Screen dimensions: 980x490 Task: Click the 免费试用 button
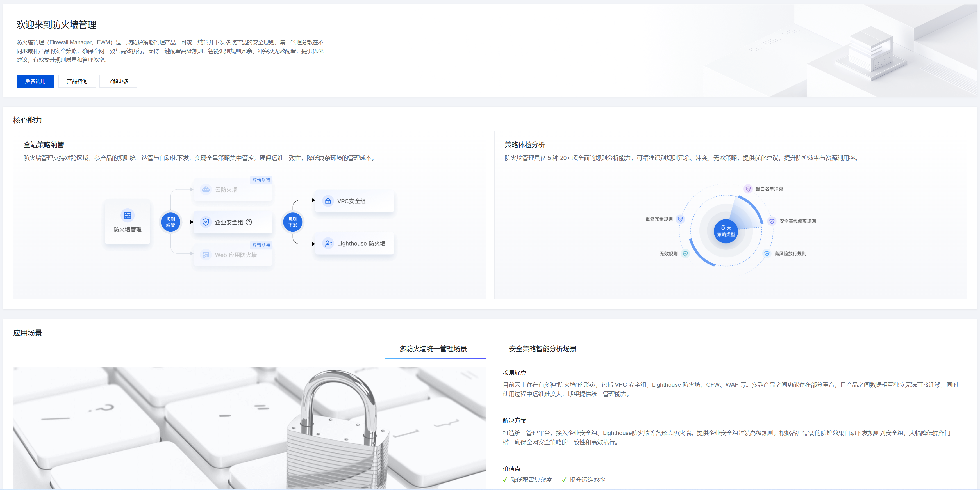click(35, 81)
